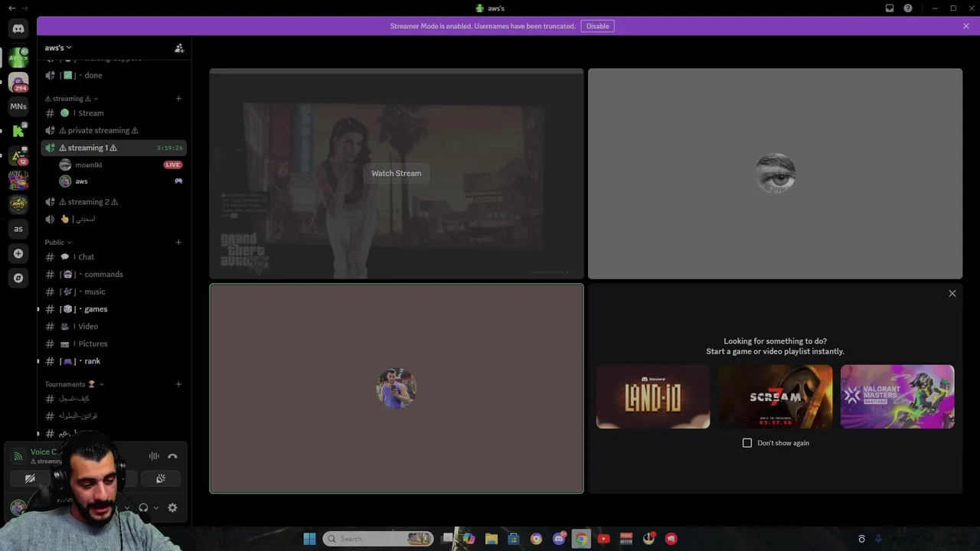Image resolution: width=980 pixels, height=551 pixels.
Task: Open the Scream 7 video card
Action: 775,396
